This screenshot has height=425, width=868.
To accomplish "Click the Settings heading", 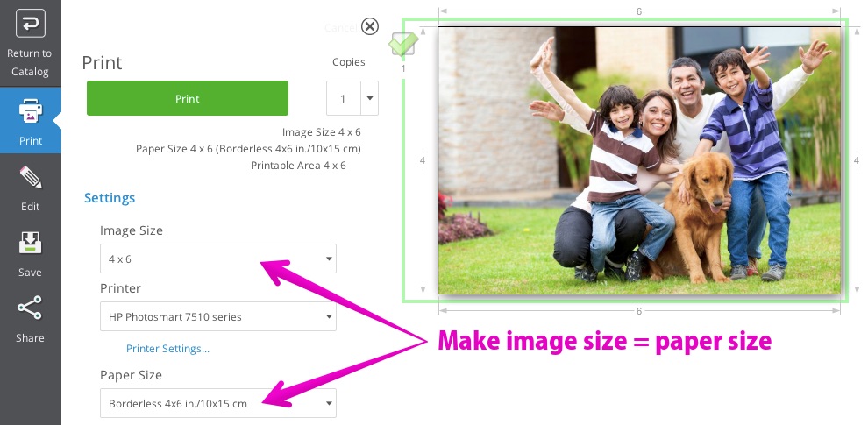I will [110, 198].
